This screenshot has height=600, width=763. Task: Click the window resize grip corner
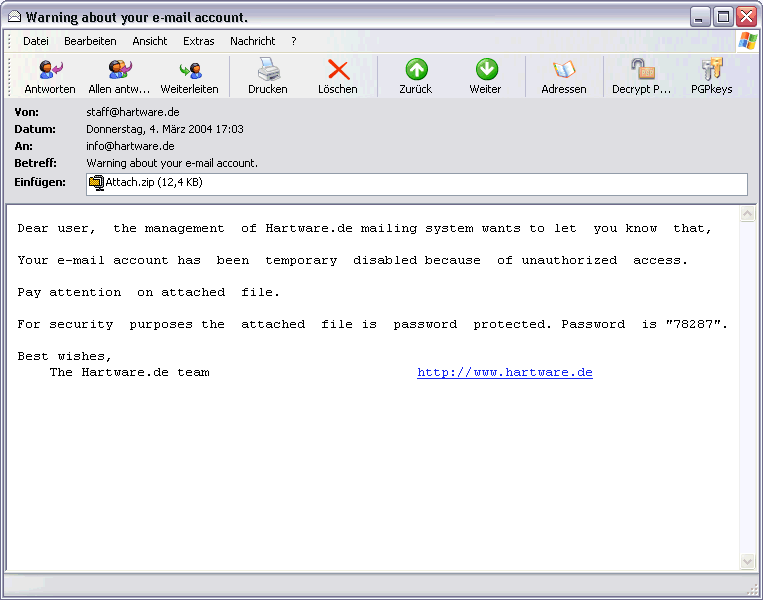pyautogui.click(x=752, y=590)
